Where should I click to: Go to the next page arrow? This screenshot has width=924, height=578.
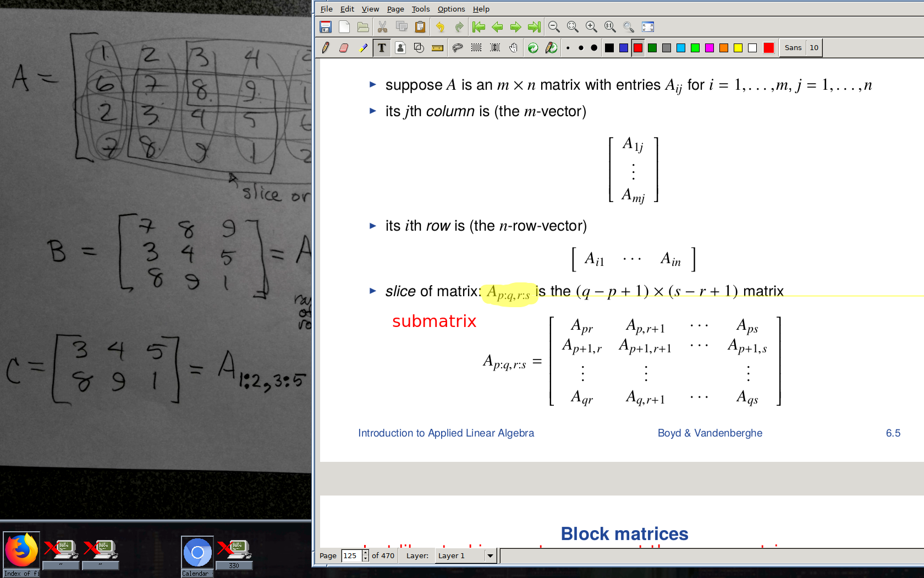[515, 27]
